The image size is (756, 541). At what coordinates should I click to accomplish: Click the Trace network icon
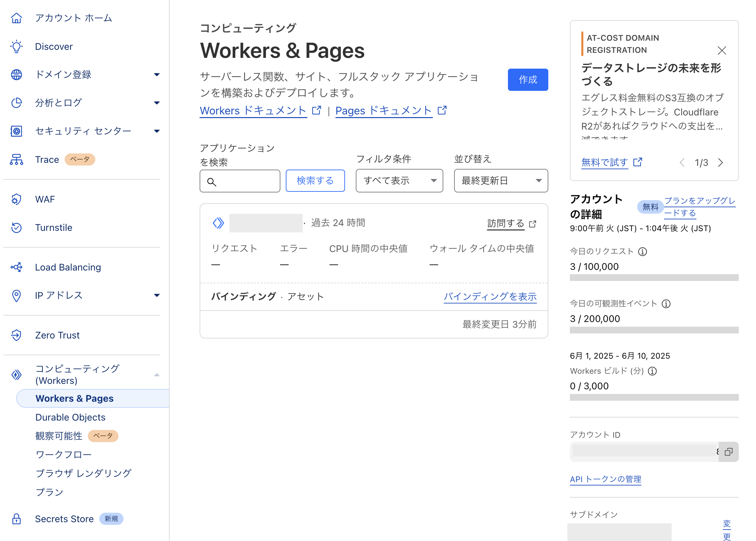(x=16, y=159)
